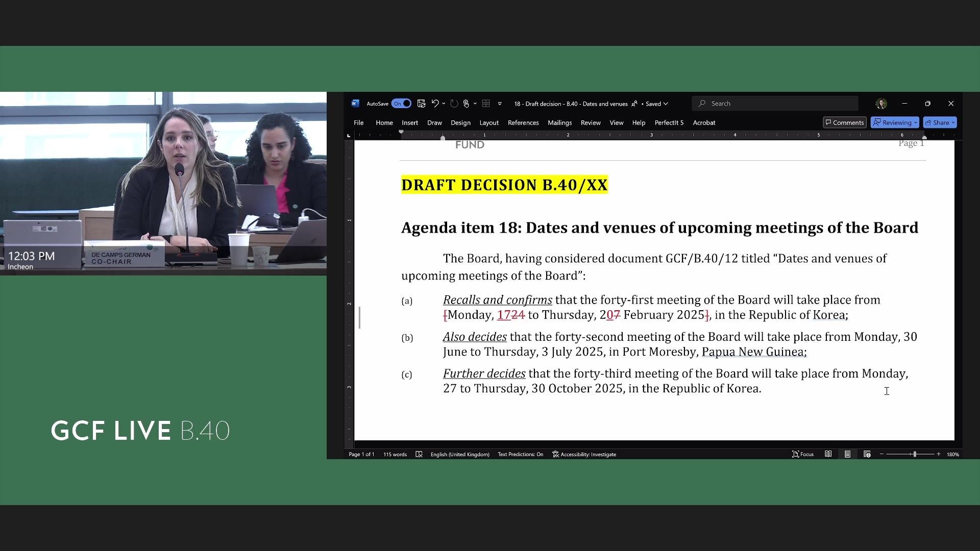Click the underlined 'Also decides' text
The image size is (980, 551).
click(475, 337)
